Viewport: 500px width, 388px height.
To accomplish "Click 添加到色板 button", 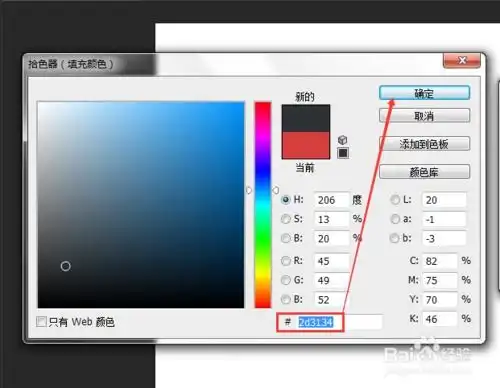I will (424, 144).
